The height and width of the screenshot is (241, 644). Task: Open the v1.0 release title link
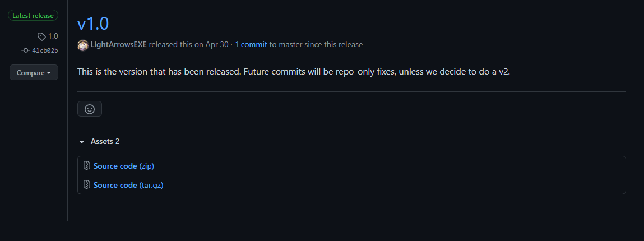point(93,24)
